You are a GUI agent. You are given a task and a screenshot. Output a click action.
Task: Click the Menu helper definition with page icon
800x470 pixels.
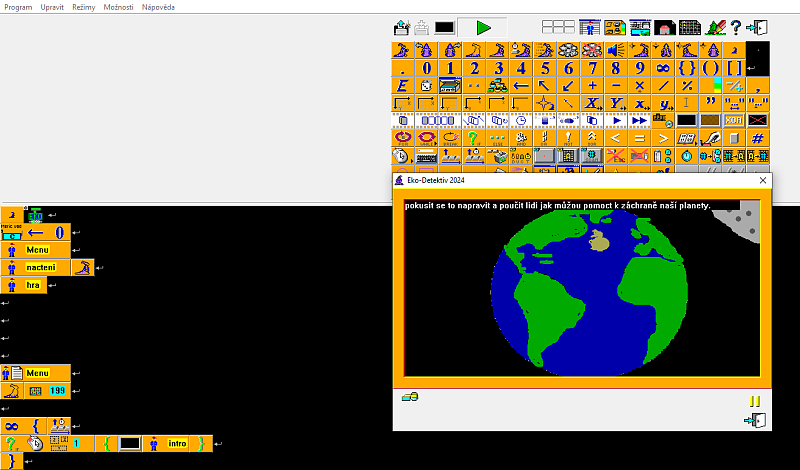click(x=35, y=373)
